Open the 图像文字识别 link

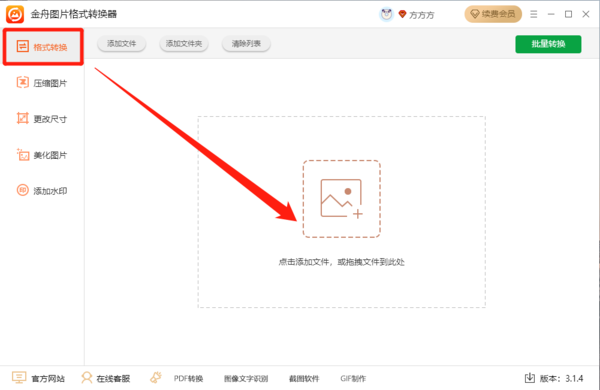point(246,379)
